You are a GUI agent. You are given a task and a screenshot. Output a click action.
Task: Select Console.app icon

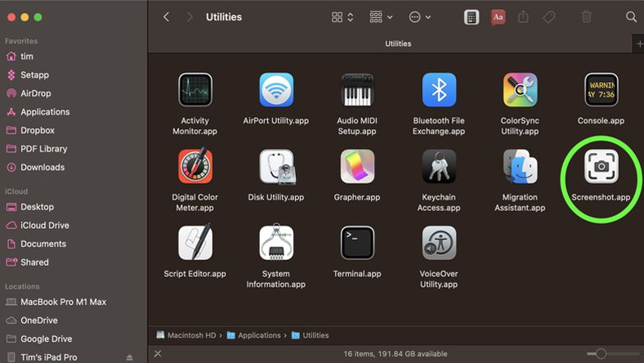point(601,90)
